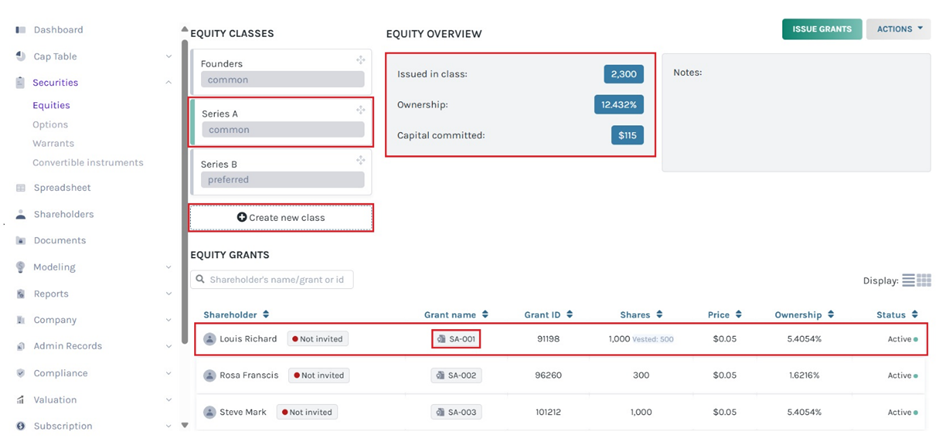The image size is (939, 445).
Task: Click the SA-002 grant document icon
Action: [x=440, y=376]
